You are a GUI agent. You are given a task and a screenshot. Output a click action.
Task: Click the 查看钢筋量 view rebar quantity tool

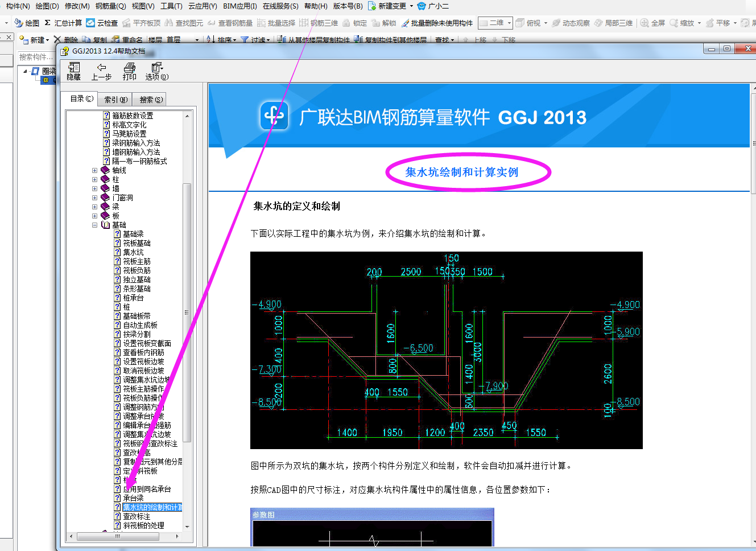[230, 23]
